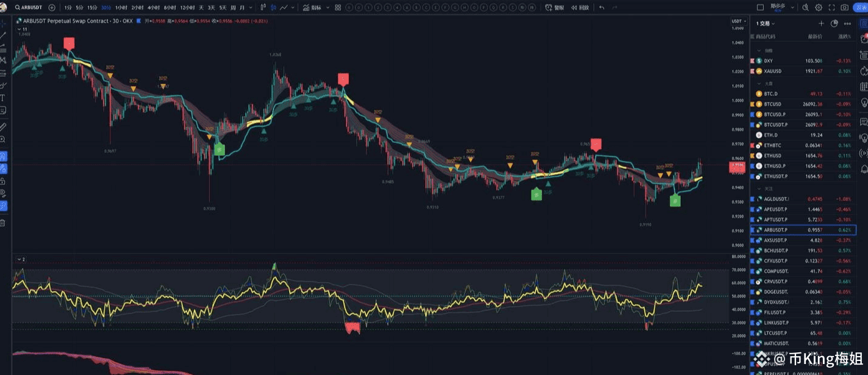Open the watchlist panel icon in right sidebar
Viewport: 868px width, 375px height.
[863, 24]
